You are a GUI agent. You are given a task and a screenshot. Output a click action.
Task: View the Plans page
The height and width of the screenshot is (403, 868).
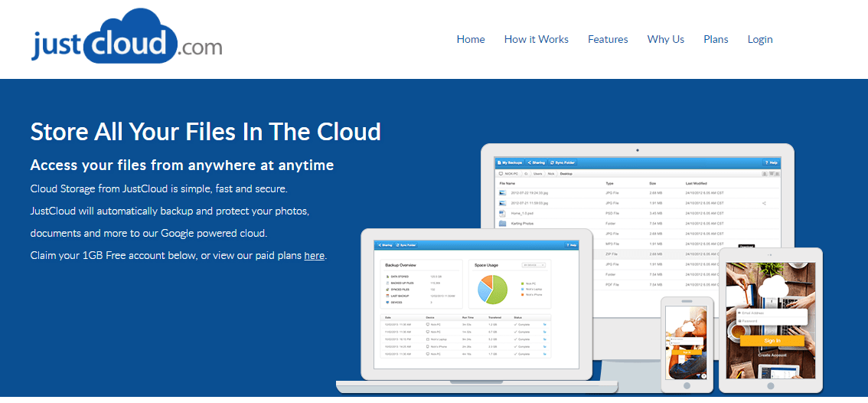coord(716,39)
